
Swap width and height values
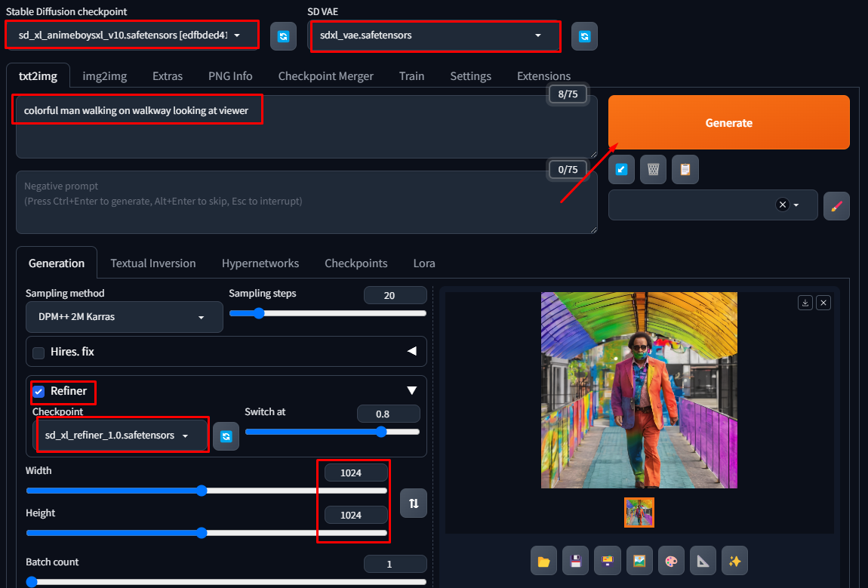click(414, 503)
